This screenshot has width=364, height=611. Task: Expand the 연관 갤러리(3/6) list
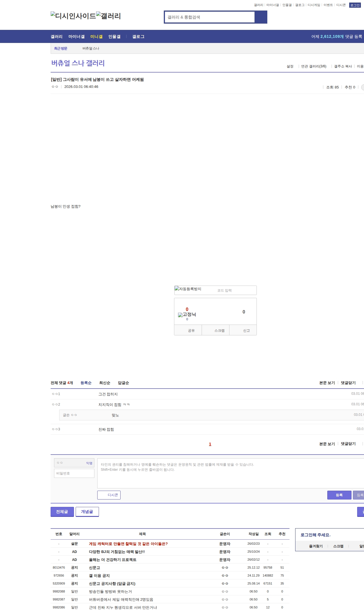pos(314,66)
